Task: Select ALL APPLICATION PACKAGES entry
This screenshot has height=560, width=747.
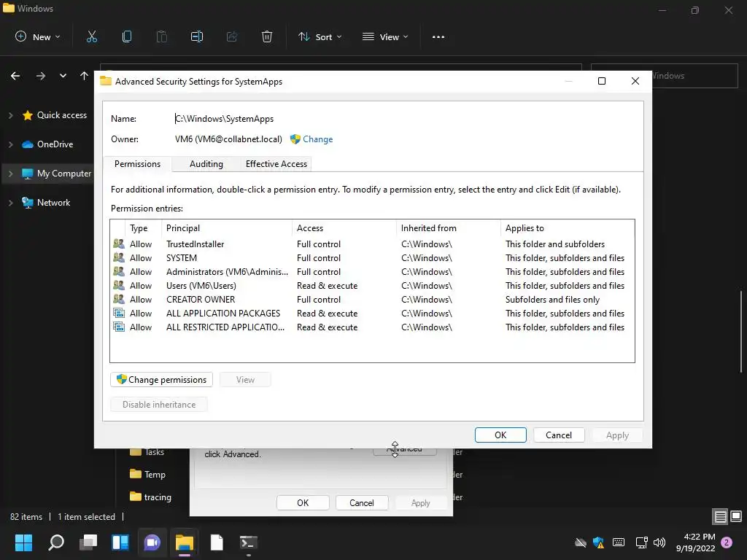Action: [372, 313]
